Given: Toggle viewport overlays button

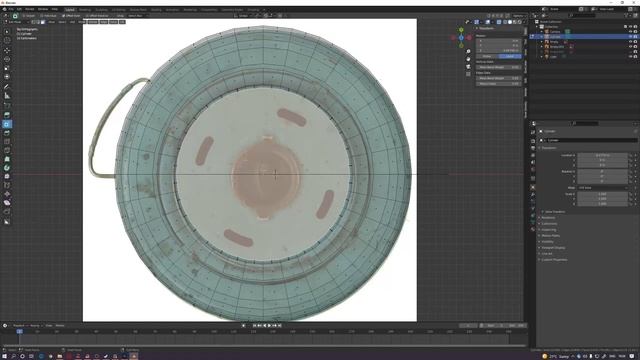Looking at the screenshot, I should [x=487, y=22].
